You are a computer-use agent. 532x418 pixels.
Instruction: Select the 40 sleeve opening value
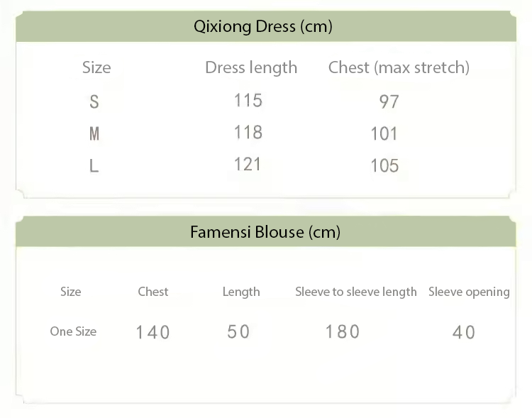point(464,332)
